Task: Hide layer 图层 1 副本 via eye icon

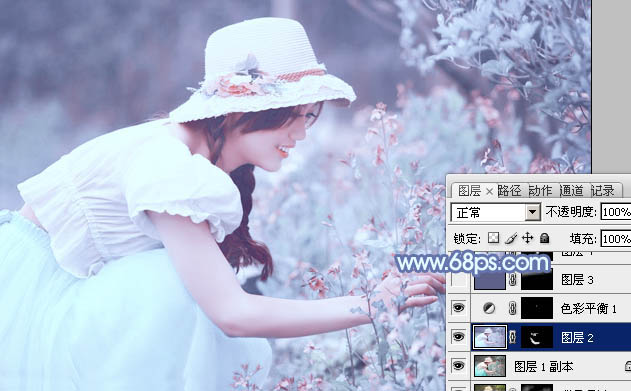Action: click(x=458, y=366)
